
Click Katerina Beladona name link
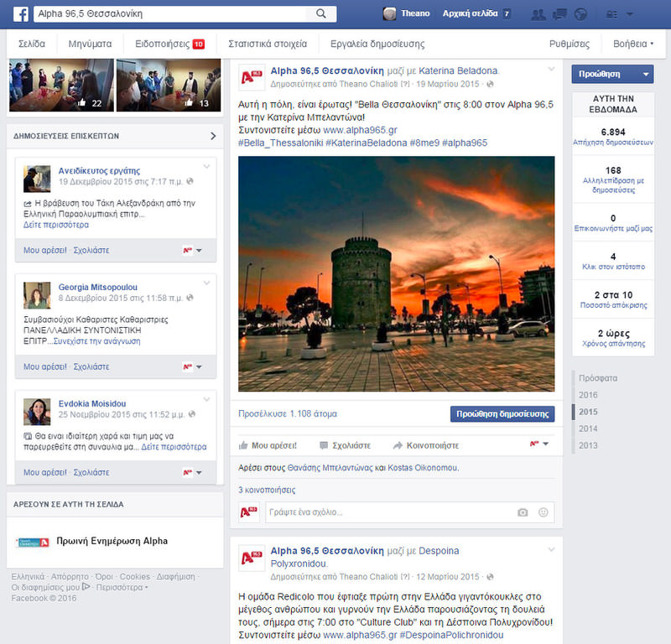458,70
